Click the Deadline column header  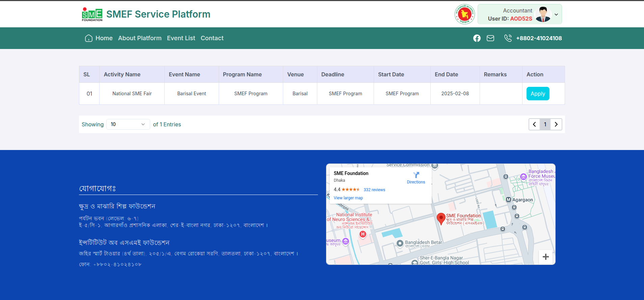(x=345, y=74)
